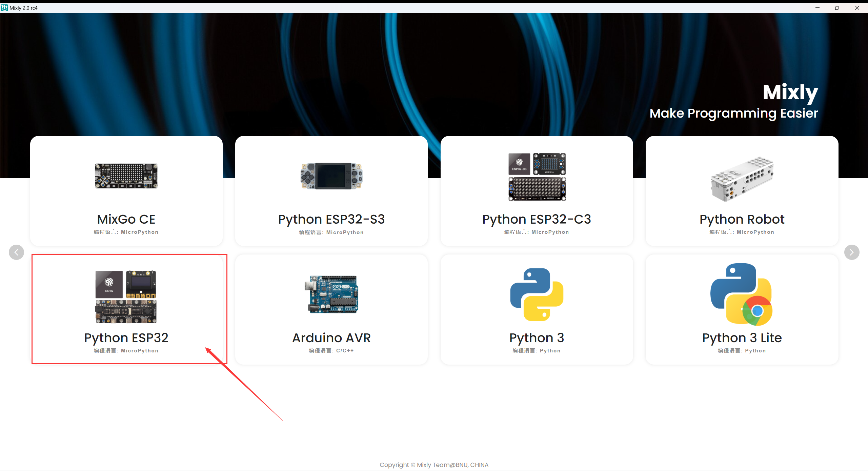Navigate to the previous board page
This screenshot has height=471, width=868.
click(x=16, y=252)
